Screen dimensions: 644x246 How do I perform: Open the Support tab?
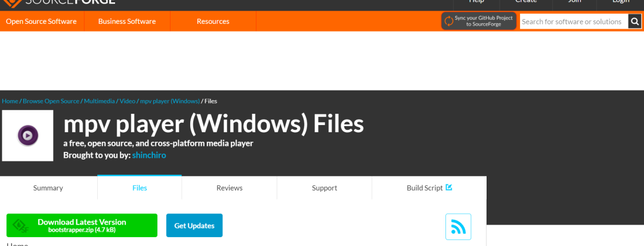[324, 188]
